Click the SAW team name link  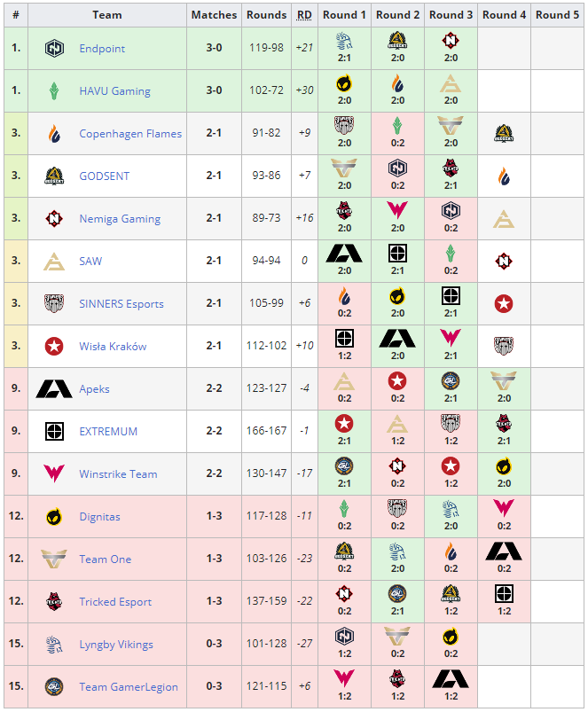[x=90, y=262]
